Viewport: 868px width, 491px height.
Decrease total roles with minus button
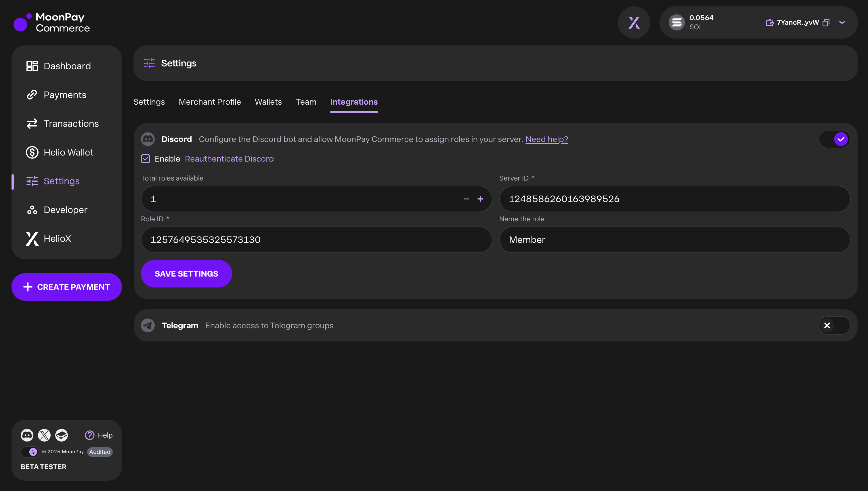[x=466, y=199]
